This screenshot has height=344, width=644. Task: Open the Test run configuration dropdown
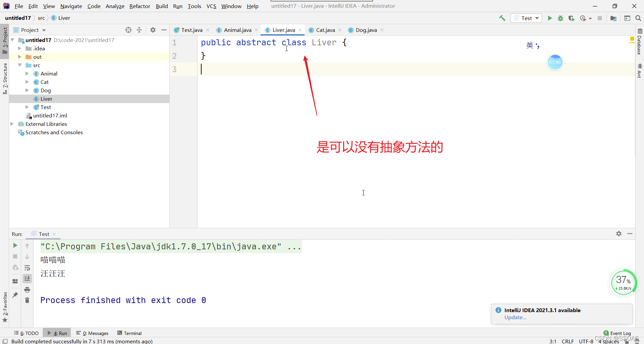(526, 18)
